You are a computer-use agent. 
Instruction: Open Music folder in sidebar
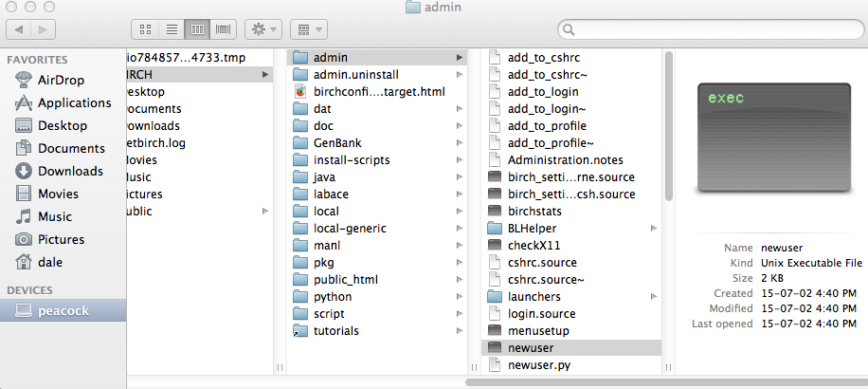[55, 216]
